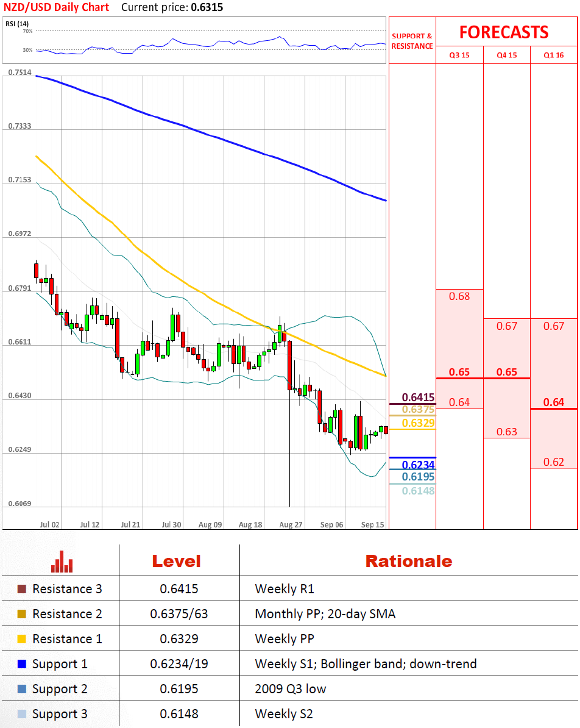Select the Support 1 row label
The image size is (580, 728).
(x=60, y=665)
